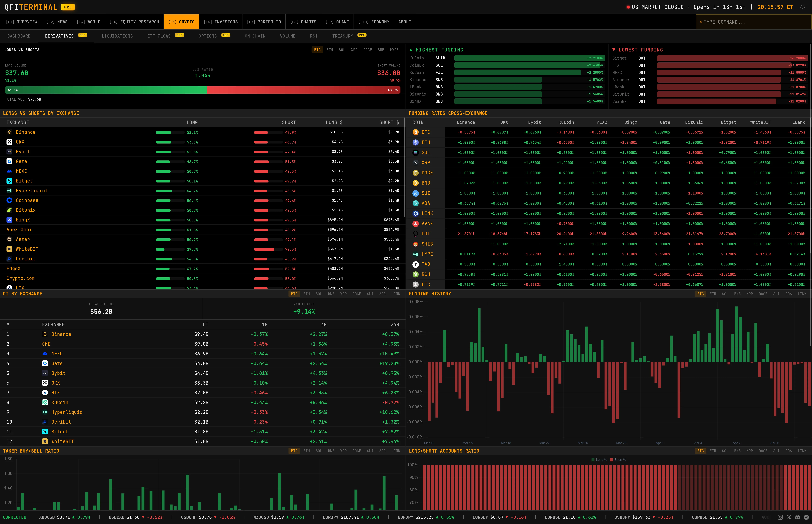Click the green long-percentage bar for Binance

coord(163,132)
